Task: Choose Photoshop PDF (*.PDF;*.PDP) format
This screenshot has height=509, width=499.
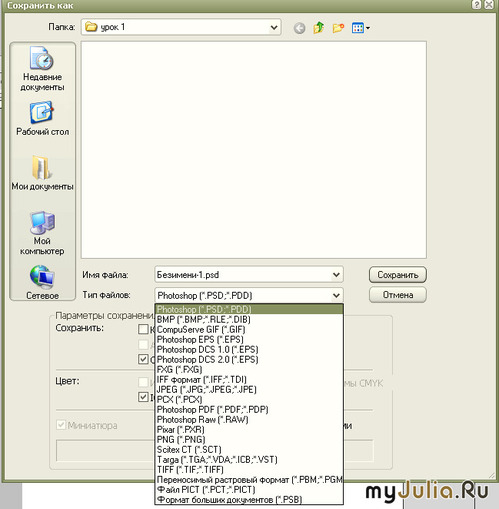Action: (x=249, y=409)
